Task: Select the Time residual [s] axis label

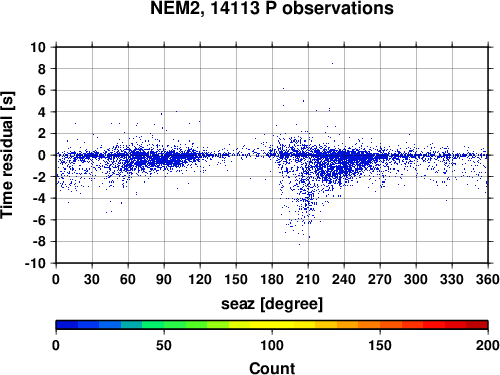Action: click(x=7, y=155)
